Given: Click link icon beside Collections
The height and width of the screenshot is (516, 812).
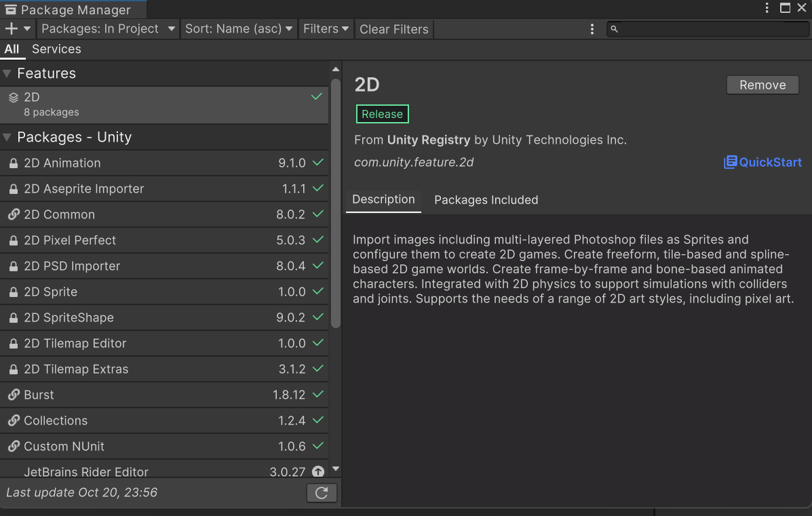Looking at the screenshot, I should (x=14, y=420).
